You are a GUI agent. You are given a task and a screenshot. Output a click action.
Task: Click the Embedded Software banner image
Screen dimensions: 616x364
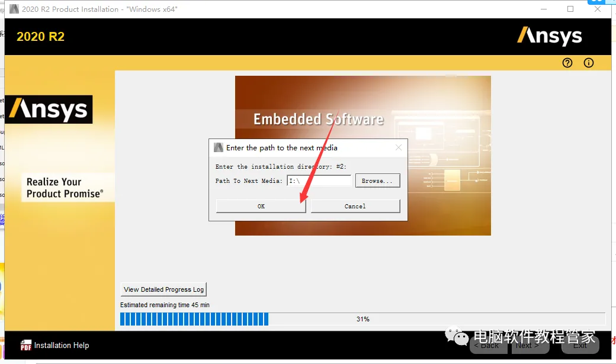(362, 156)
